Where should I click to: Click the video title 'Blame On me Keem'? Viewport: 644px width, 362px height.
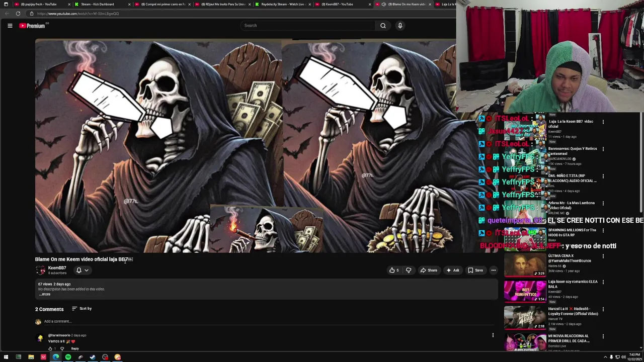84,259
